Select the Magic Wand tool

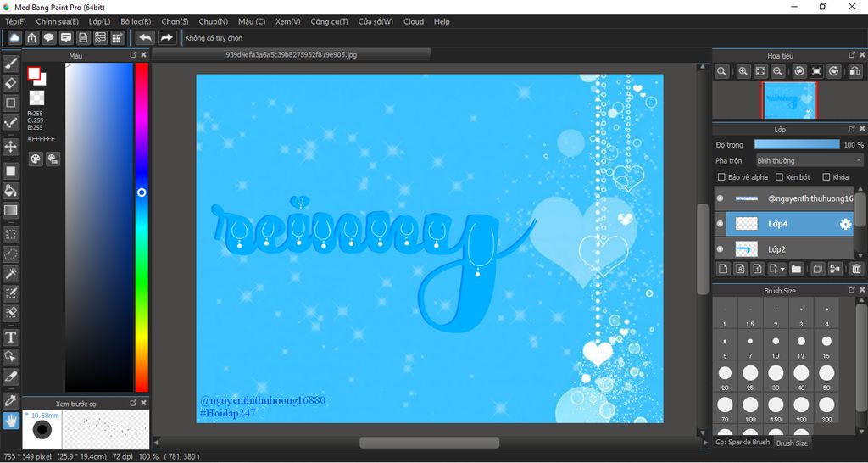click(x=10, y=274)
